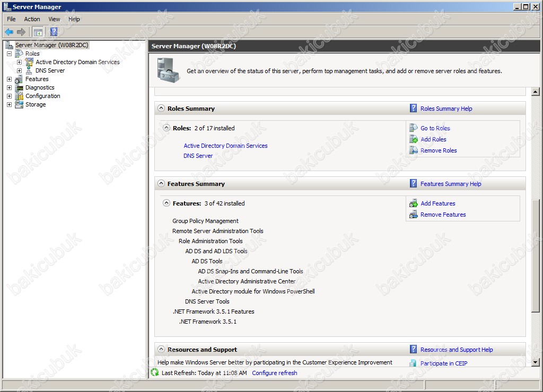Open the DNS Server role link
This screenshot has height=392, width=543.
[x=198, y=156]
